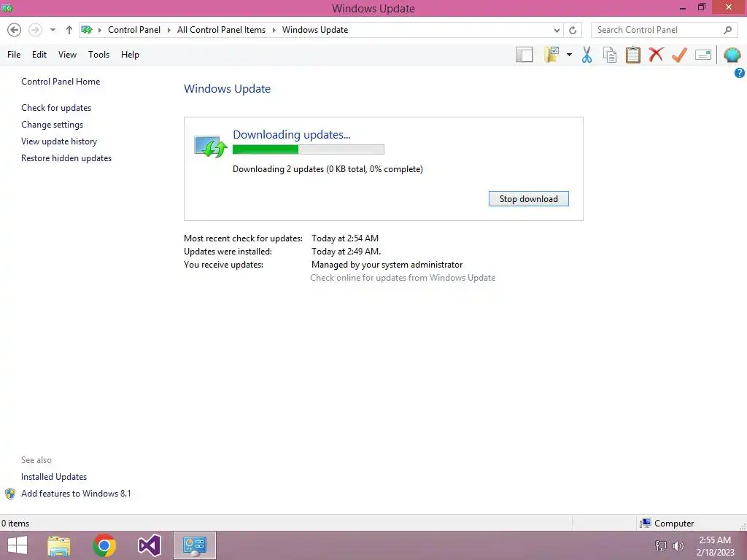Click the volume speaker tray icon

(678, 545)
